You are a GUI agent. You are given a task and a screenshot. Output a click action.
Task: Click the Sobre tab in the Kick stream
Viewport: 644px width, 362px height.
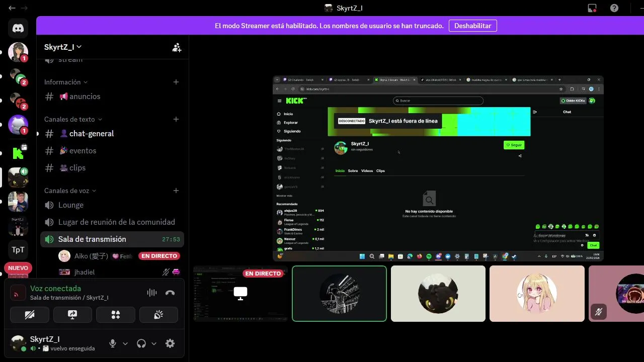pos(353,171)
